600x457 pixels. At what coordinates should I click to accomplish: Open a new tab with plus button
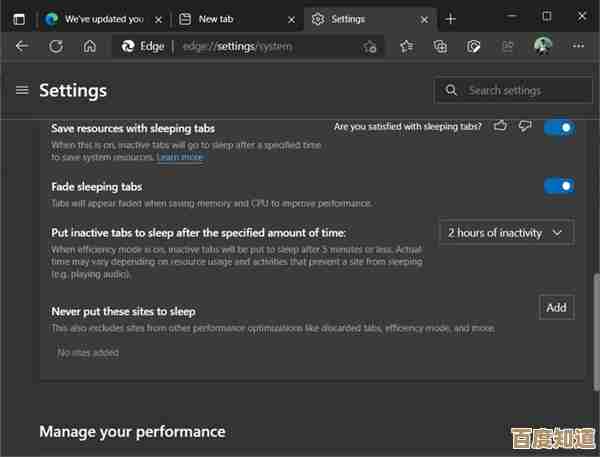click(x=451, y=18)
